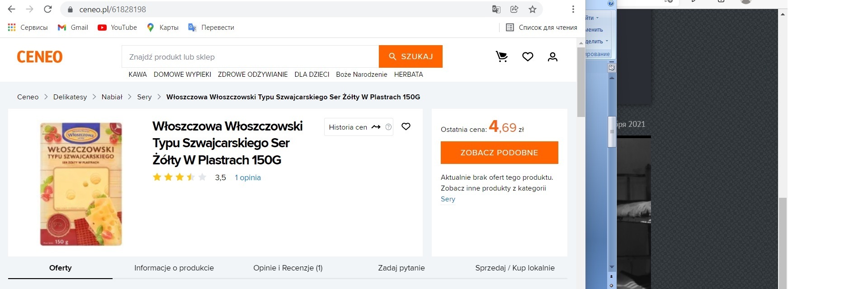The width and height of the screenshot is (868, 289).
Task: Open the 1 opinia review link
Action: (248, 177)
